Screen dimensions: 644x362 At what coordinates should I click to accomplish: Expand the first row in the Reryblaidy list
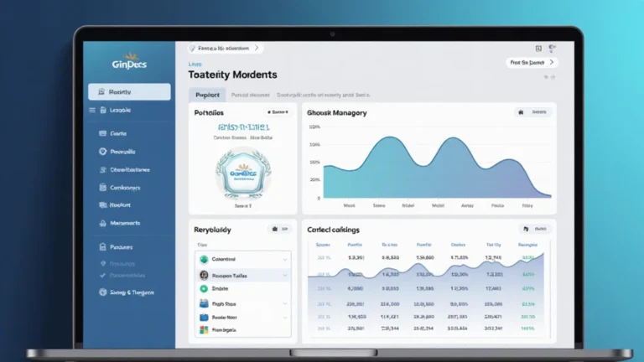285,259
